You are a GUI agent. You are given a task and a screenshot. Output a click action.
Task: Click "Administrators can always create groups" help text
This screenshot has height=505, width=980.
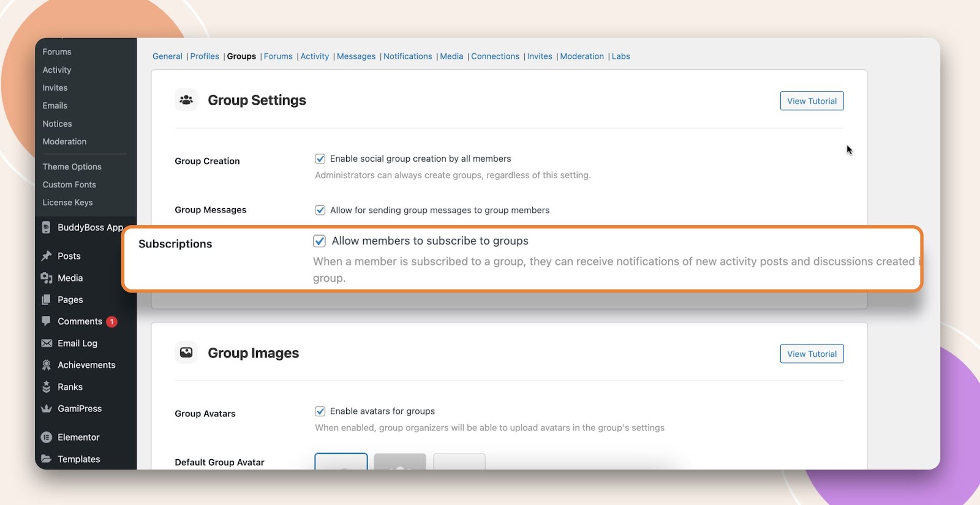pos(453,175)
